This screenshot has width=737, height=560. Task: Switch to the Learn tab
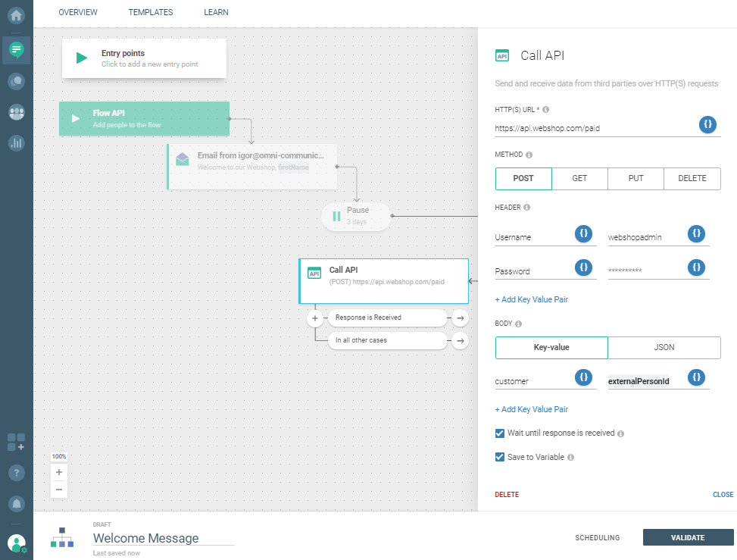tap(216, 12)
